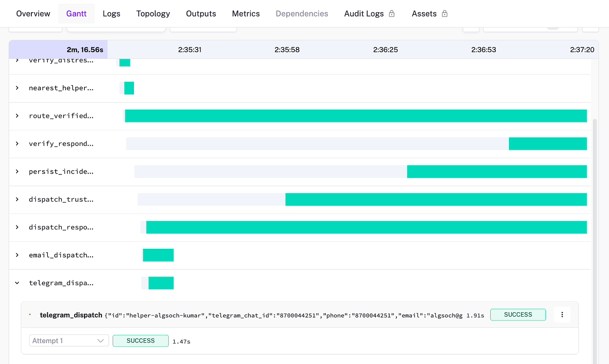609x364 pixels.
Task: Open the Topology tab
Action: [153, 13]
